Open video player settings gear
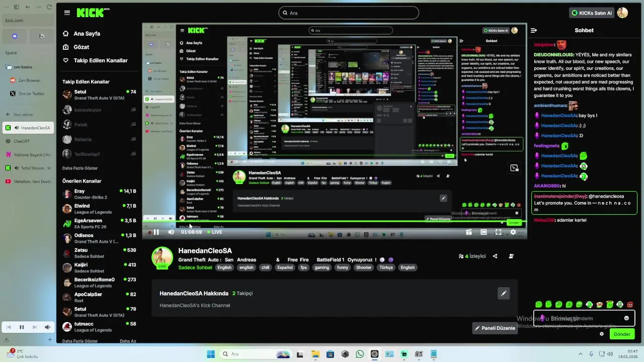This screenshot has height=362, width=644. [x=513, y=232]
